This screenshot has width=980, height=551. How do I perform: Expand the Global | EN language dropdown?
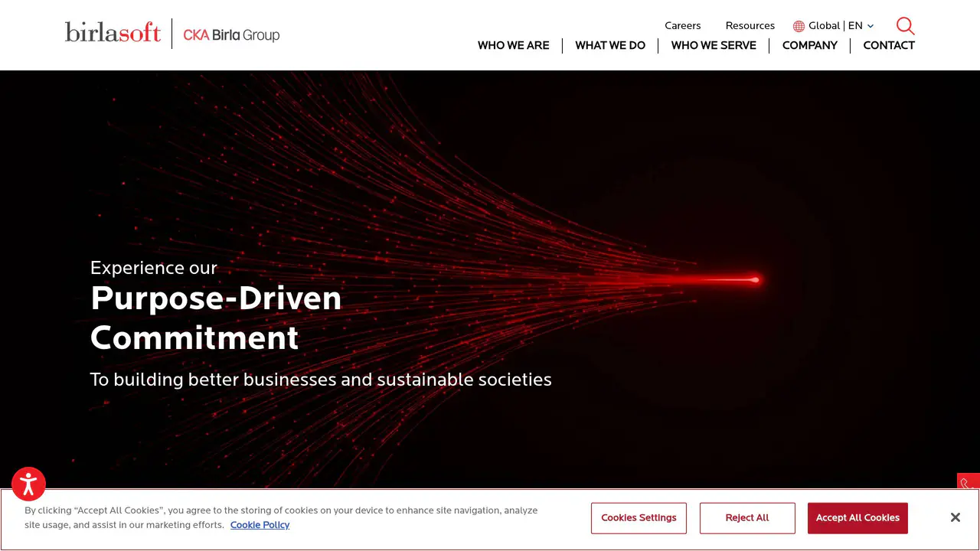841,25
